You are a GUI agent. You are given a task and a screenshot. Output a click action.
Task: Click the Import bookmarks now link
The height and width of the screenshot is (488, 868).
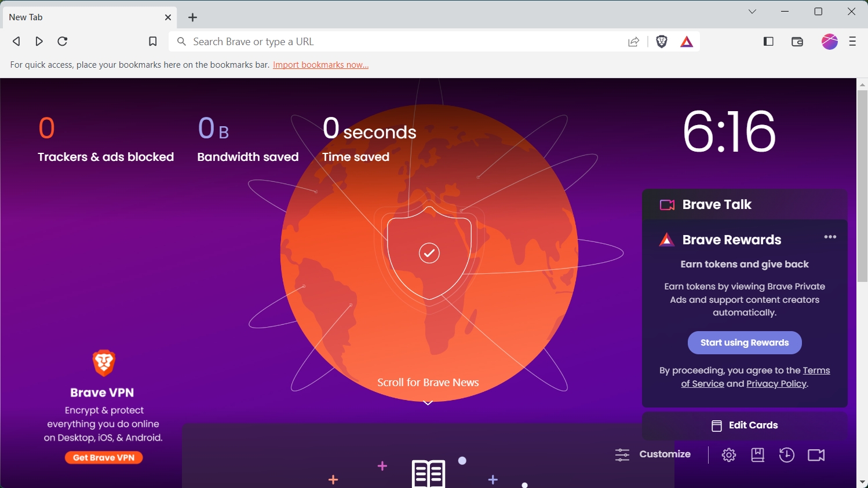[x=320, y=65]
